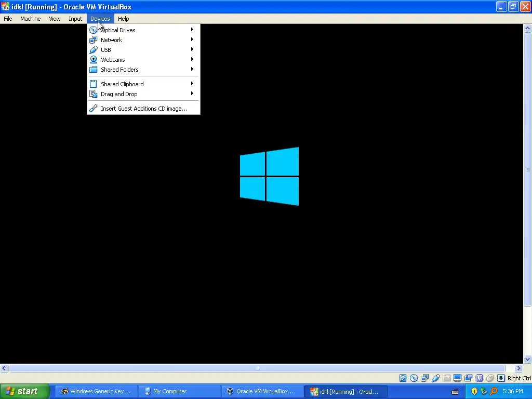
Task: Click the on-screen keyboard taskbar icon
Action: pyautogui.click(x=455, y=392)
